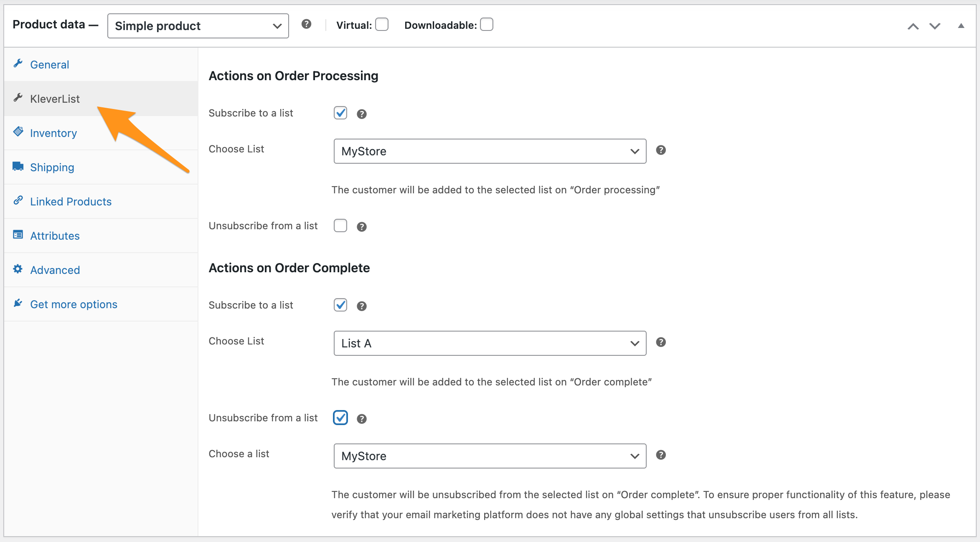Image resolution: width=980 pixels, height=542 pixels.
Task: Click the Downloadable: label text
Action: [440, 25]
